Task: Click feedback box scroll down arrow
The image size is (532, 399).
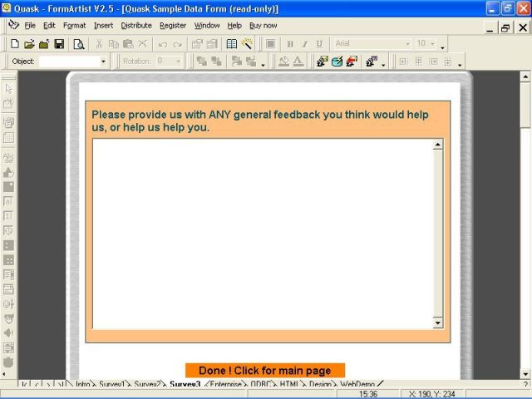Action: point(438,323)
